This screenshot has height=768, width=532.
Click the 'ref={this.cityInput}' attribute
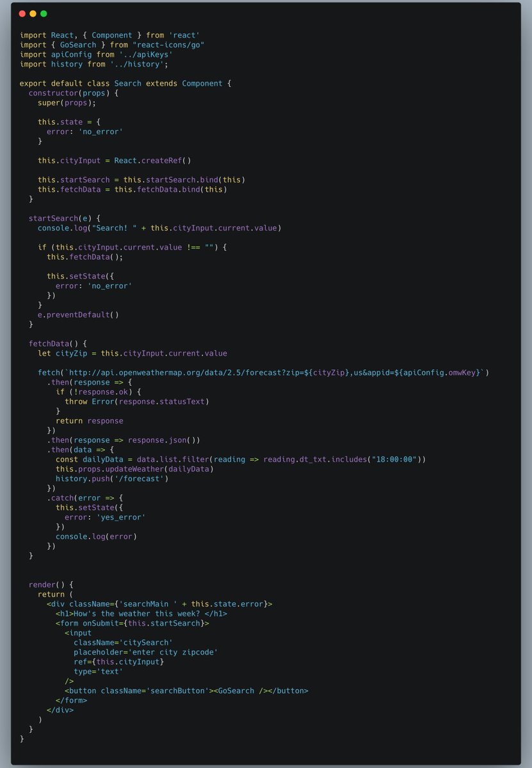click(118, 662)
